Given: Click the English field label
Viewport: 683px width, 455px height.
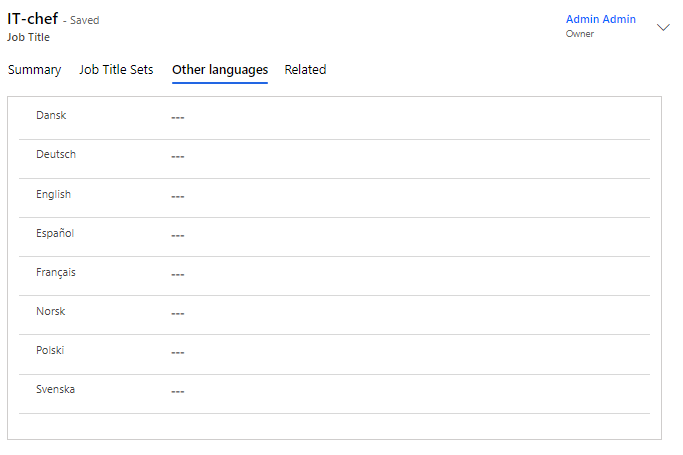Looking at the screenshot, I should pyautogui.click(x=53, y=195).
